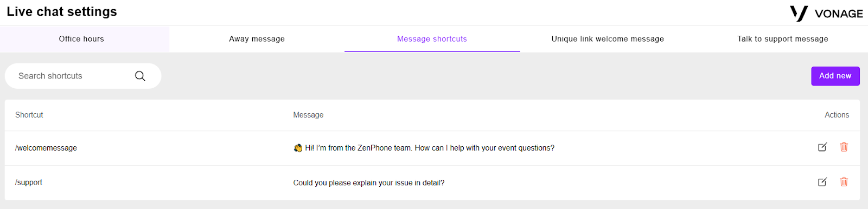Image resolution: width=868 pixels, height=209 pixels.
Task: Click the 'explain your issue' message text
Action: (x=369, y=182)
